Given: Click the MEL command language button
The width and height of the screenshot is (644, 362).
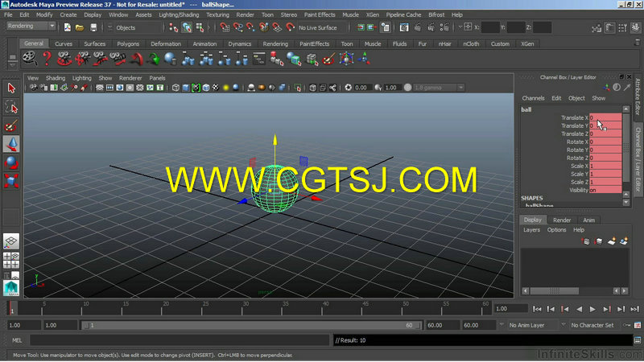Looking at the screenshot, I should (17, 340).
